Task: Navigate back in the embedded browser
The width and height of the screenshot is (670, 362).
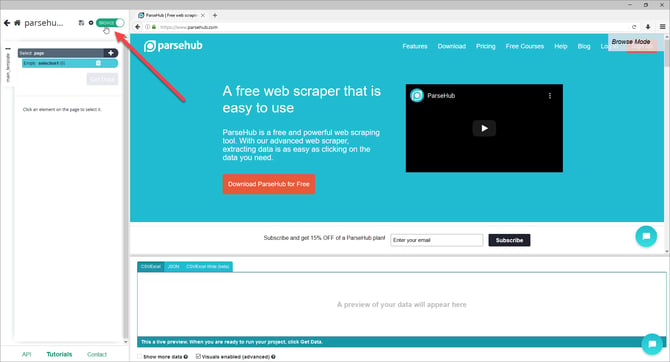Action: pos(138,26)
